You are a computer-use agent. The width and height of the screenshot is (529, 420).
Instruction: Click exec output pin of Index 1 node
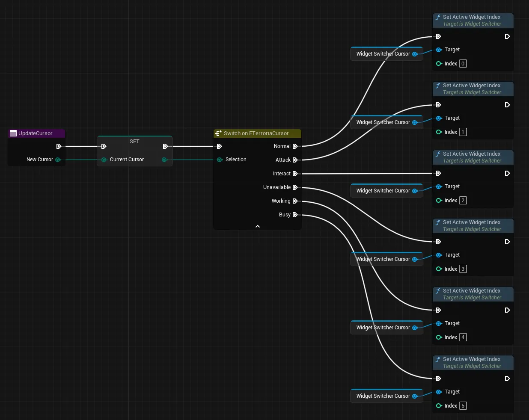click(507, 105)
